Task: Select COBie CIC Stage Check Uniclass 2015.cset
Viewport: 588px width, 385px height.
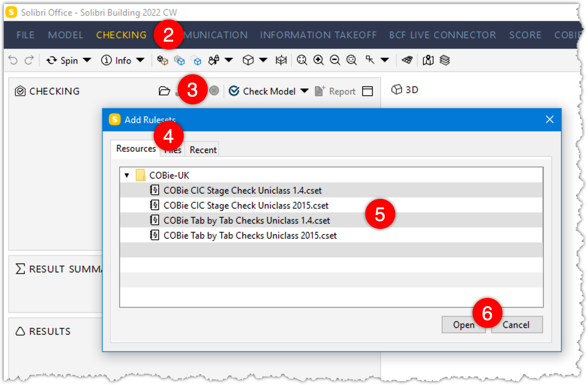Action: point(246,205)
